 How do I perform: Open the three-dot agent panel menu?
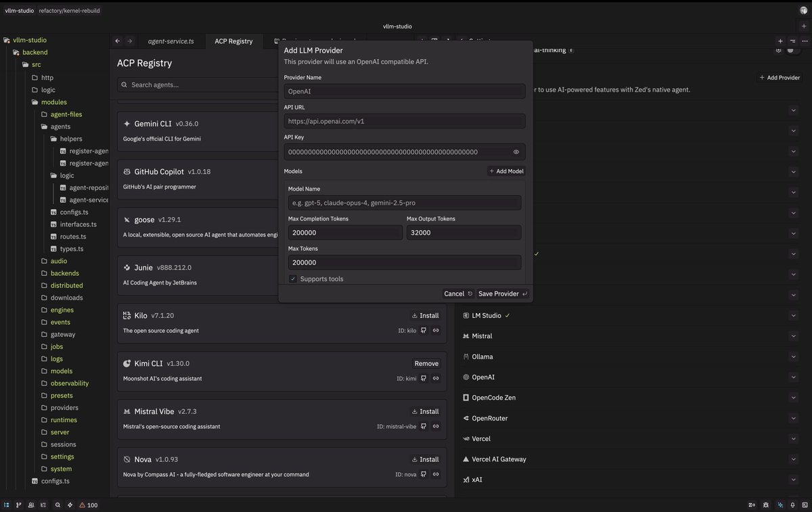pos(805,41)
